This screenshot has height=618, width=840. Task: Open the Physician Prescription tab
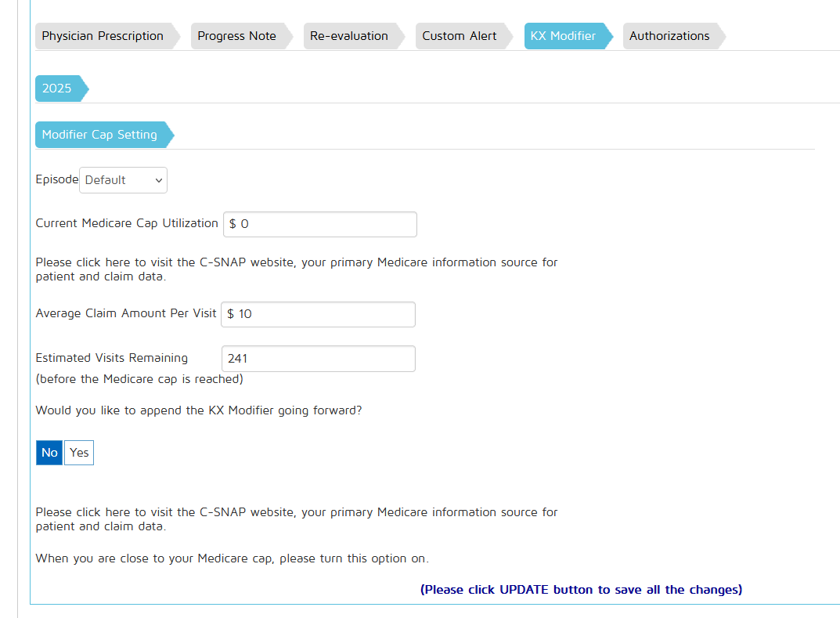(103, 36)
